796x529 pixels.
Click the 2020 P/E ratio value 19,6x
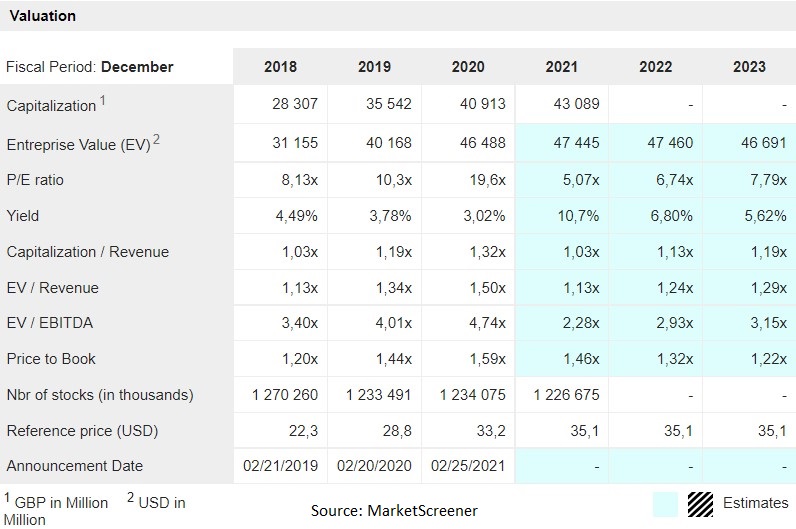point(487,180)
